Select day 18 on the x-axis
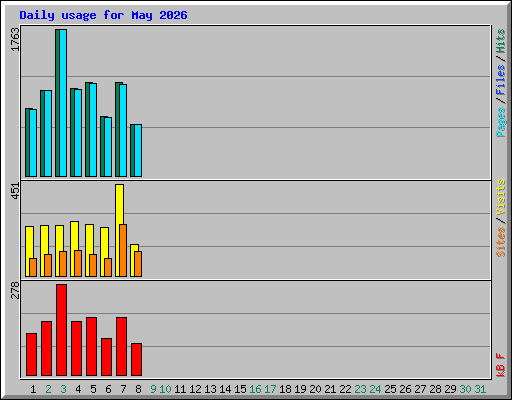 point(285,389)
